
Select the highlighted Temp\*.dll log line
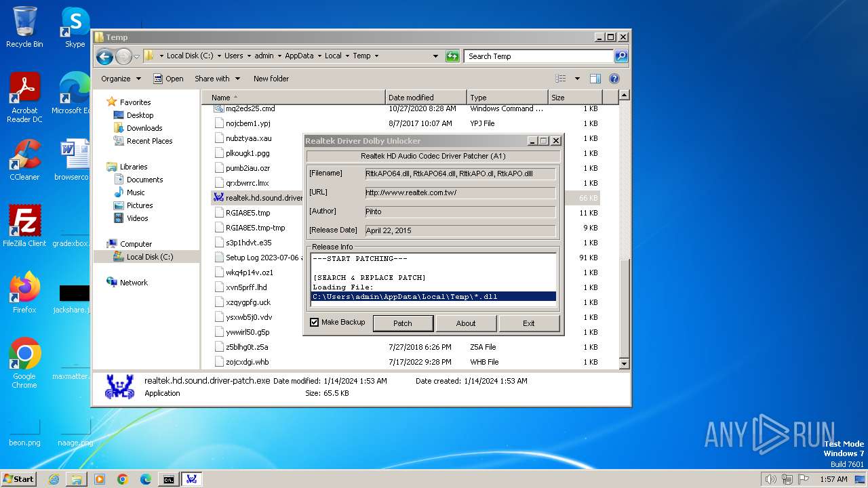click(433, 296)
